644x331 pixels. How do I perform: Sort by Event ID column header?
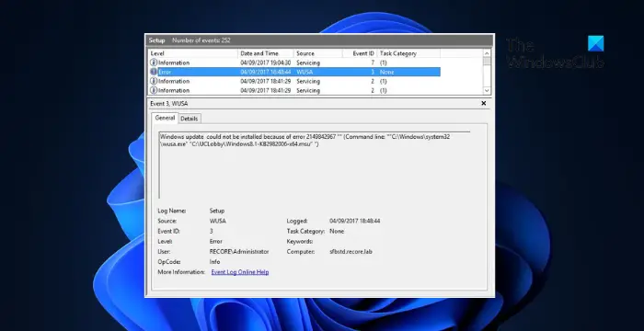(x=360, y=53)
